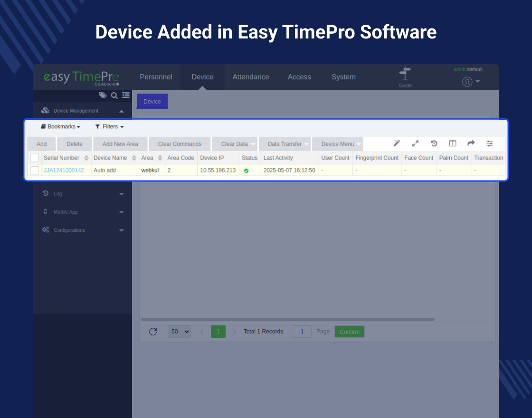Viewport: 532px width, 418px height.
Task: Toggle the column split view icon
Action: point(453,143)
